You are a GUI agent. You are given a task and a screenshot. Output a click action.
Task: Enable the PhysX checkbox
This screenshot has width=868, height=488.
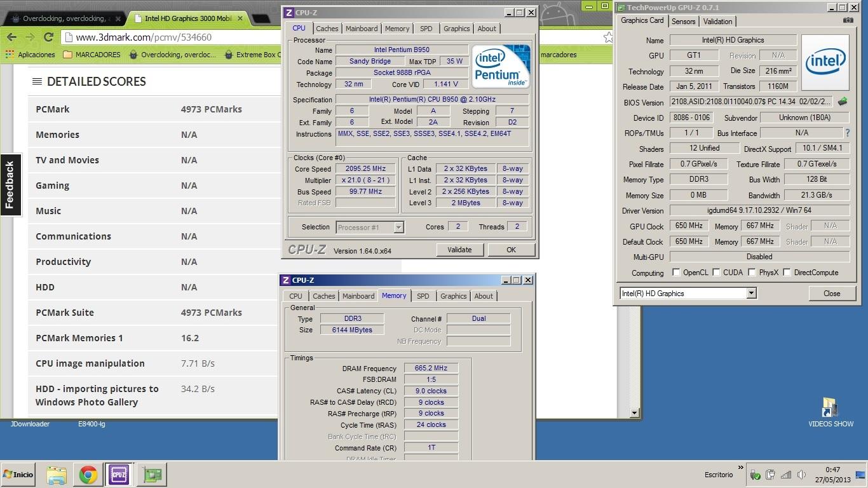[752, 273]
